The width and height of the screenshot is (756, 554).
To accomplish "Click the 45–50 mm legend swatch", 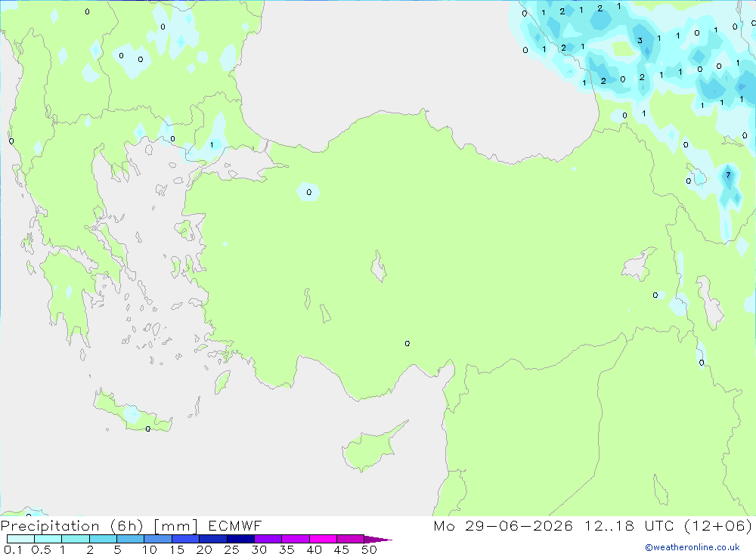I will pyautogui.click(x=350, y=539).
